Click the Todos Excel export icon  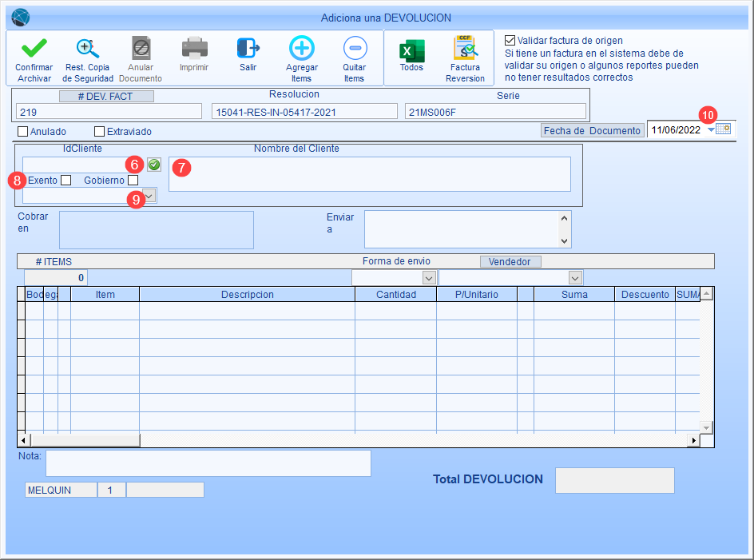411,51
